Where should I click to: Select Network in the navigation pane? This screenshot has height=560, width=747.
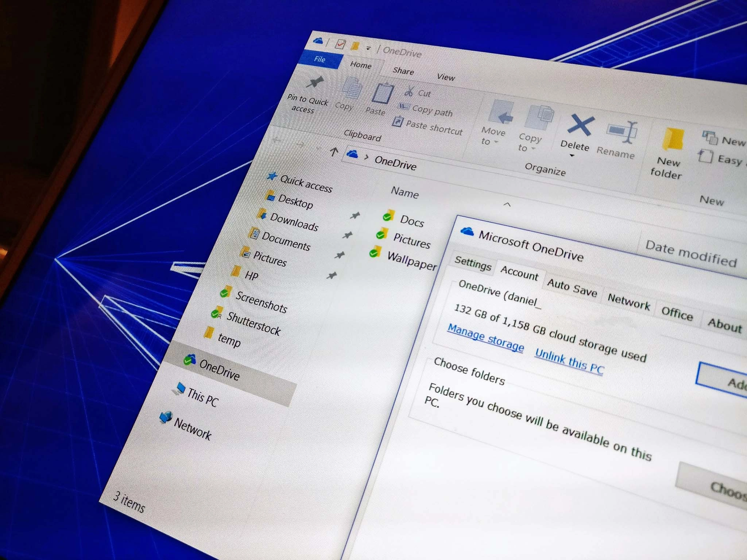186,426
